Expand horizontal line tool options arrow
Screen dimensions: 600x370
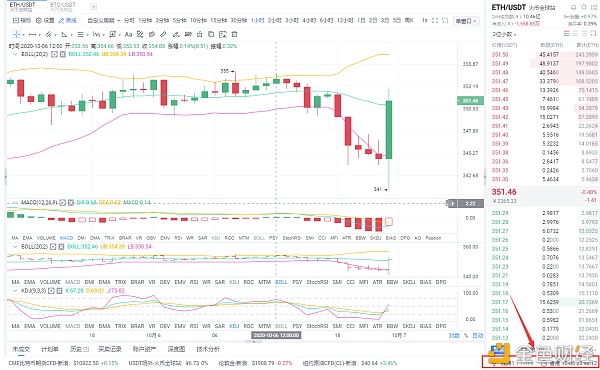point(39,35)
